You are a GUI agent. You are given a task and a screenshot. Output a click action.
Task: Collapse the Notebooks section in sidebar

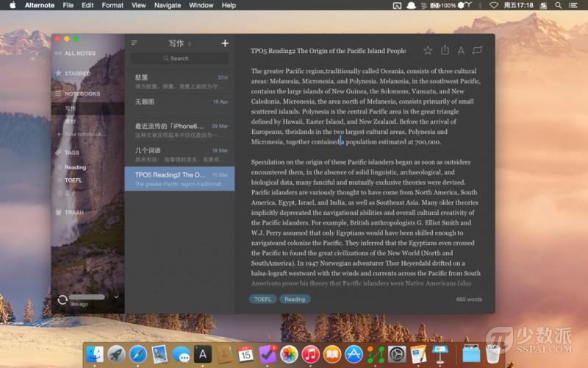(82, 94)
